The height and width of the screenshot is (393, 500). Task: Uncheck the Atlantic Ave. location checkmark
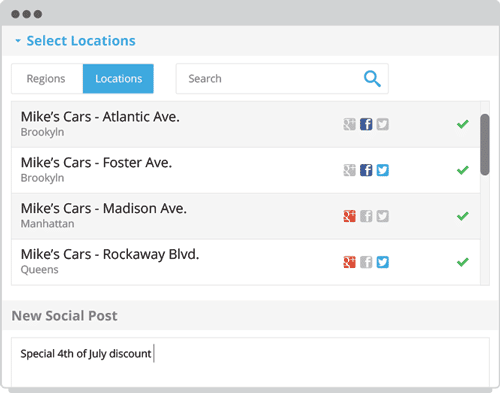[463, 124]
